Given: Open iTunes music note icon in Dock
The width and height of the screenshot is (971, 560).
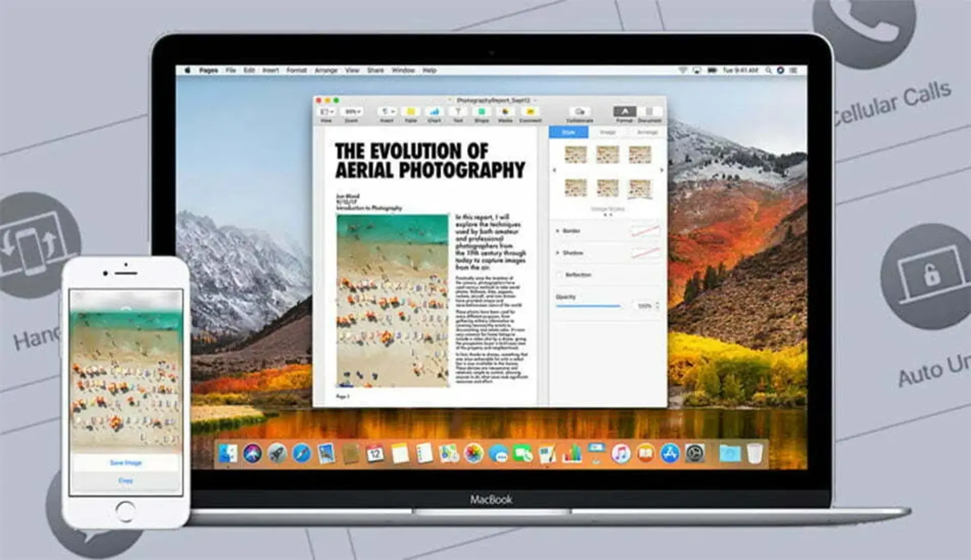Looking at the screenshot, I should point(621,453).
